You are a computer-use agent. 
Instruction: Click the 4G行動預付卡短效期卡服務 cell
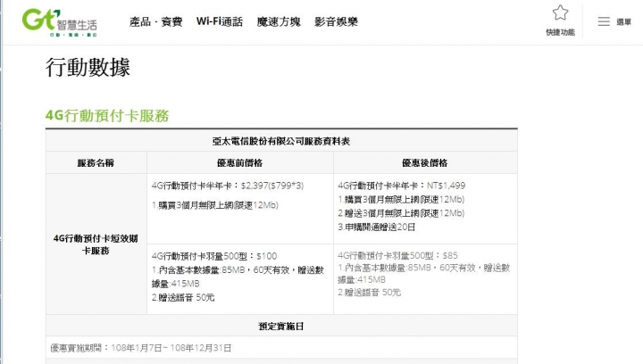(96, 244)
